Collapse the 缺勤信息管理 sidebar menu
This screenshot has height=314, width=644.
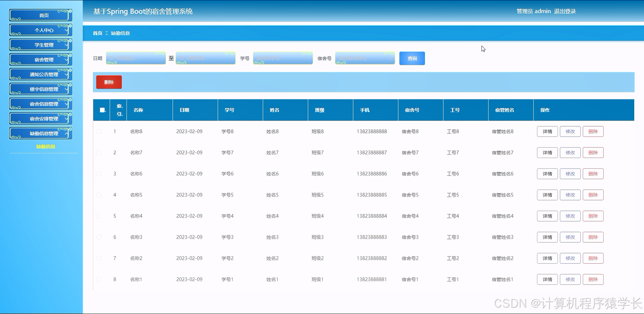click(41, 133)
